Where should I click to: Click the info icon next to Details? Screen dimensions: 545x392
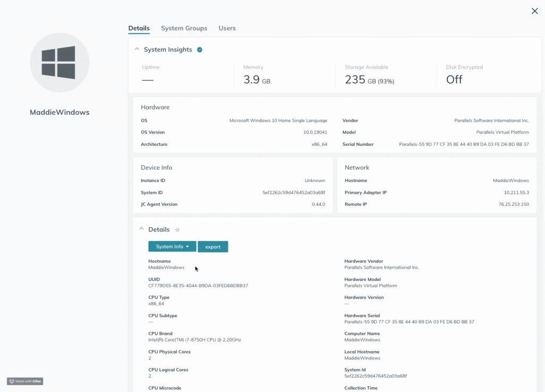(x=177, y=230)
